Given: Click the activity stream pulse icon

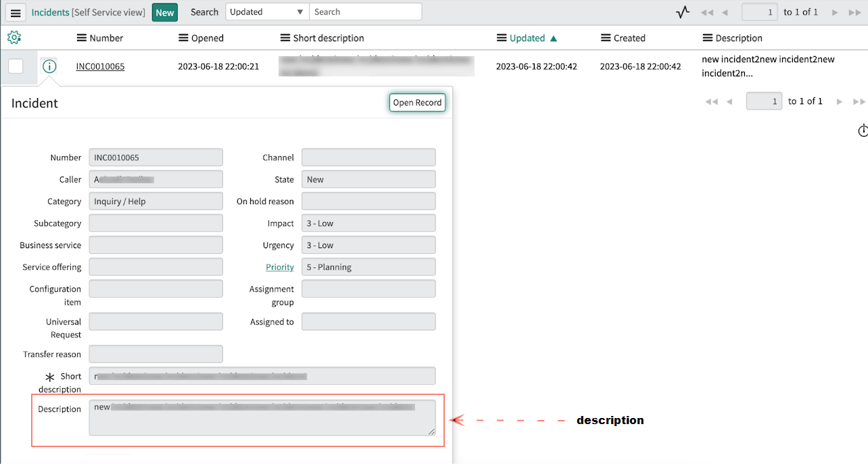Looking at the screenshot, I should click(683, 12).
